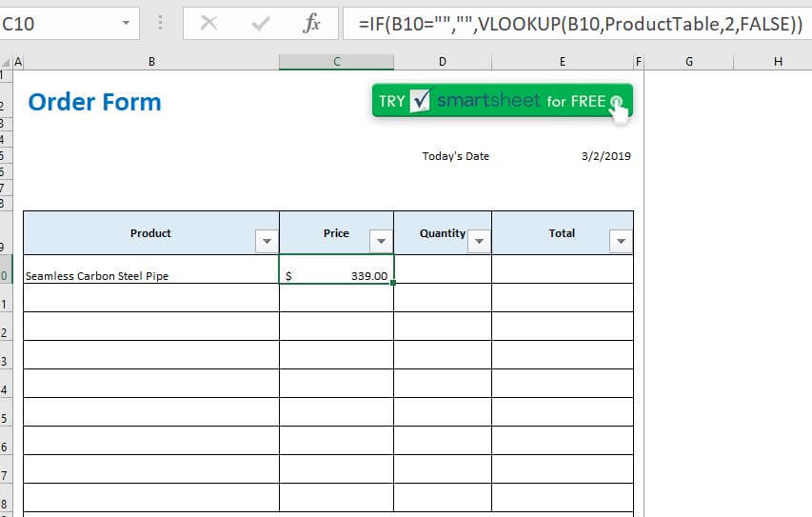This screenshot has width=812, height=517.
Task: Click the formula bar options dots handle
Action: tap(159, 24)
